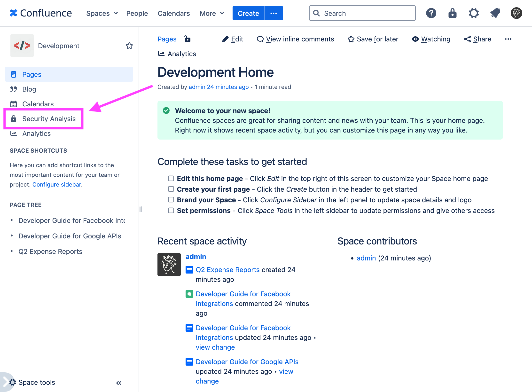Open the People section
Viewport: 532px width, 392px height.
click(x=137, y=13)
